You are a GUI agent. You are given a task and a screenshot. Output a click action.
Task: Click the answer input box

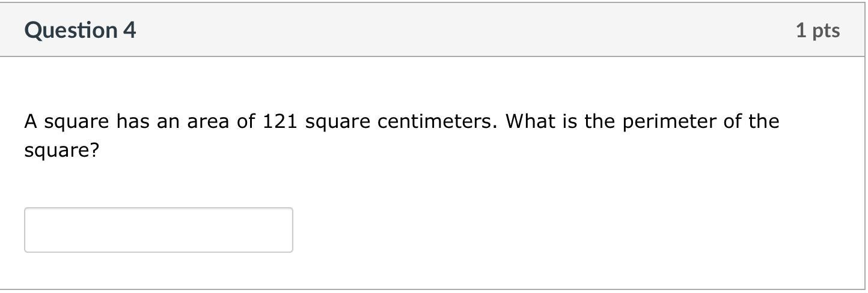click(x=158, y=230)
